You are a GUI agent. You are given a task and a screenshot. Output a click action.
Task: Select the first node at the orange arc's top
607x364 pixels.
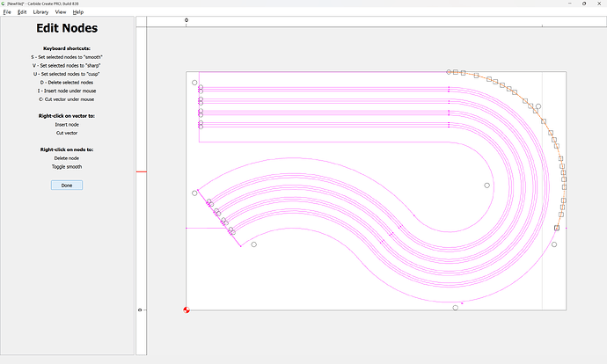click(x=450, y=71)
